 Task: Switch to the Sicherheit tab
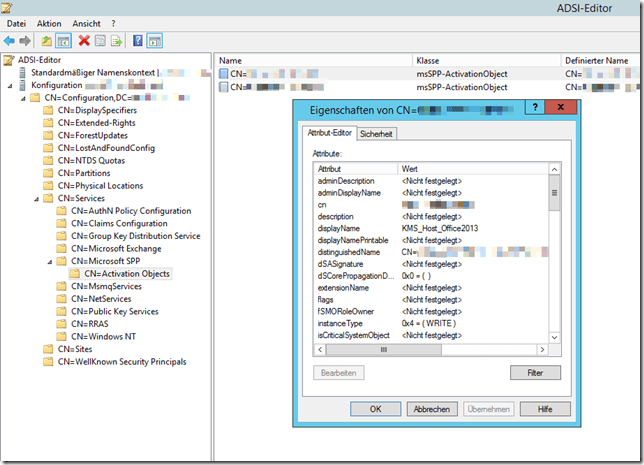(376, 133)
